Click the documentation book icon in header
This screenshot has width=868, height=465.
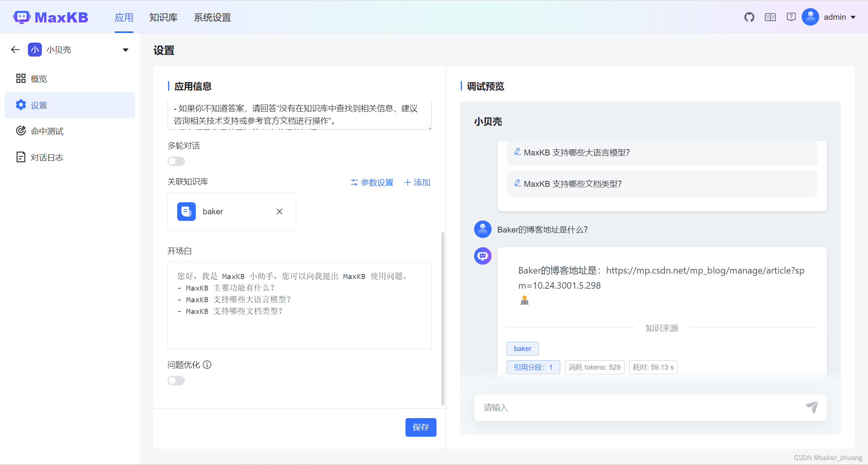[770, 17]
